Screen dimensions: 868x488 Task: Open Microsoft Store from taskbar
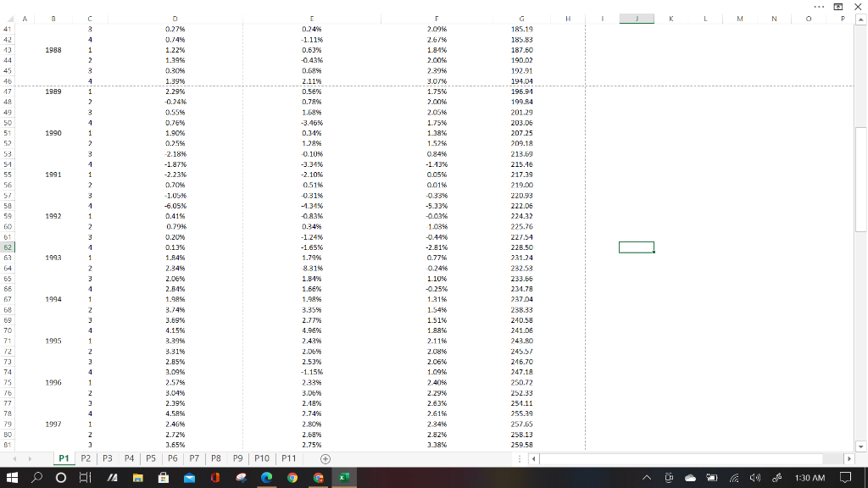click(164, 478)
